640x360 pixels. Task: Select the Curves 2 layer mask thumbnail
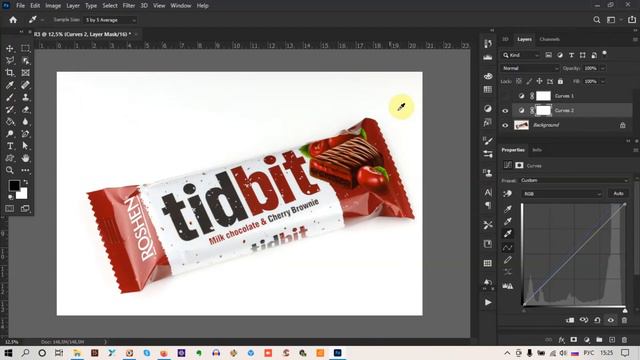click(x=543, y=110)
